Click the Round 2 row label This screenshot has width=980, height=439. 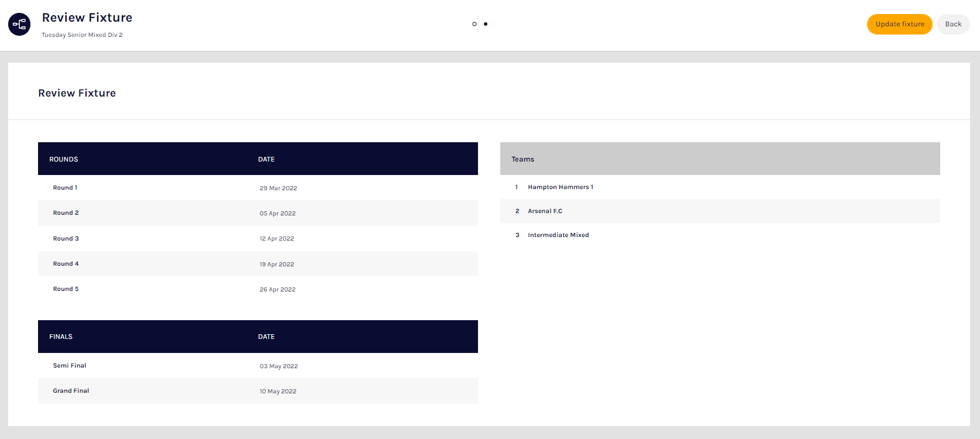66,213
